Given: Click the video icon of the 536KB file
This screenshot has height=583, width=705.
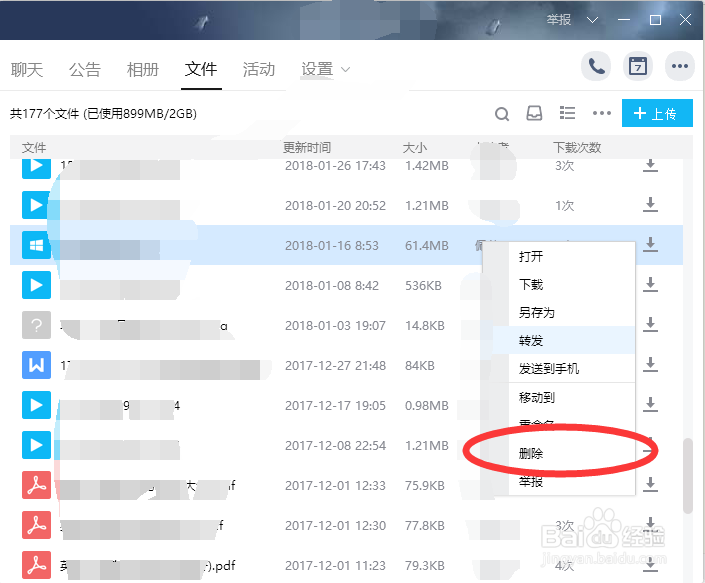Looking at the screenshot, I should pyautogui.click(x=36, y=285).
